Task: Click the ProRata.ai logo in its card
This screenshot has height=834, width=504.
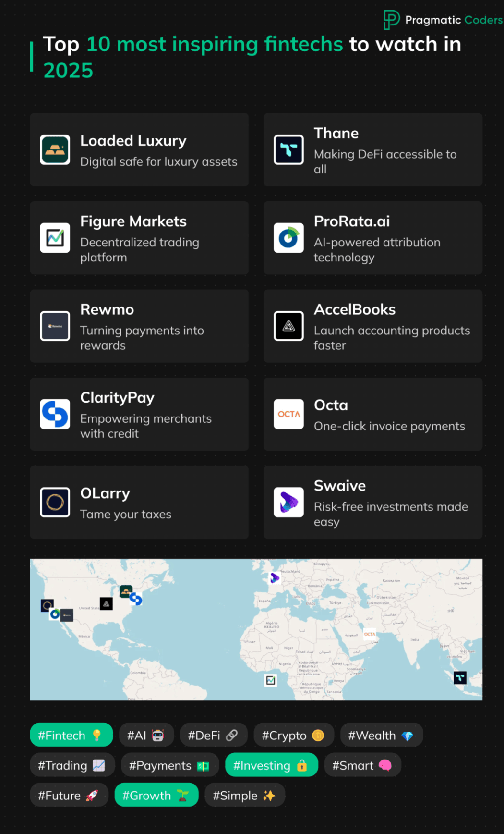Action: click(288, 238)
